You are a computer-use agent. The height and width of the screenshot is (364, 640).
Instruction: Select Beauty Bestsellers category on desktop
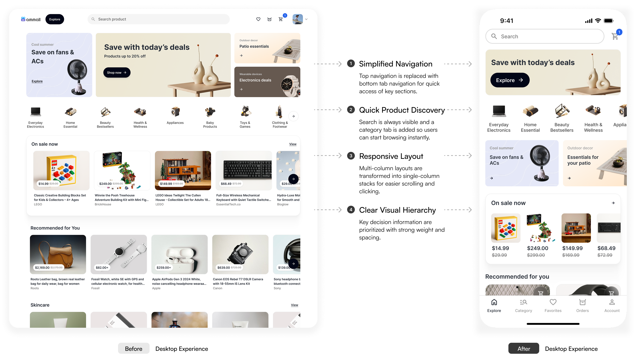(105, 117)
